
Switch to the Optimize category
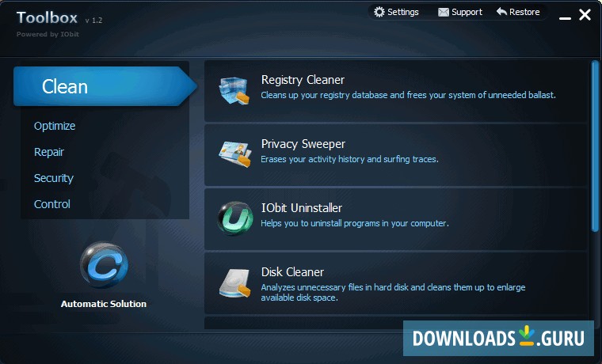(x=55, y=126)
